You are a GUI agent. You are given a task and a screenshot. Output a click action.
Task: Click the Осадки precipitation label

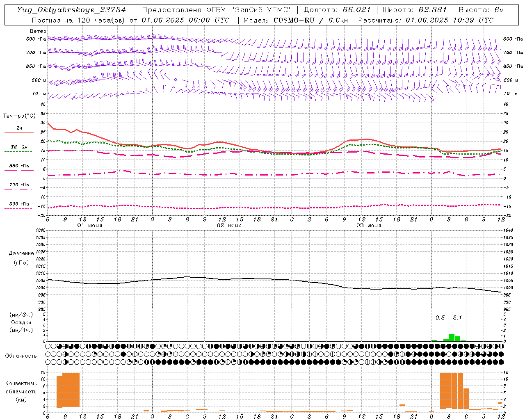point(21,322)
